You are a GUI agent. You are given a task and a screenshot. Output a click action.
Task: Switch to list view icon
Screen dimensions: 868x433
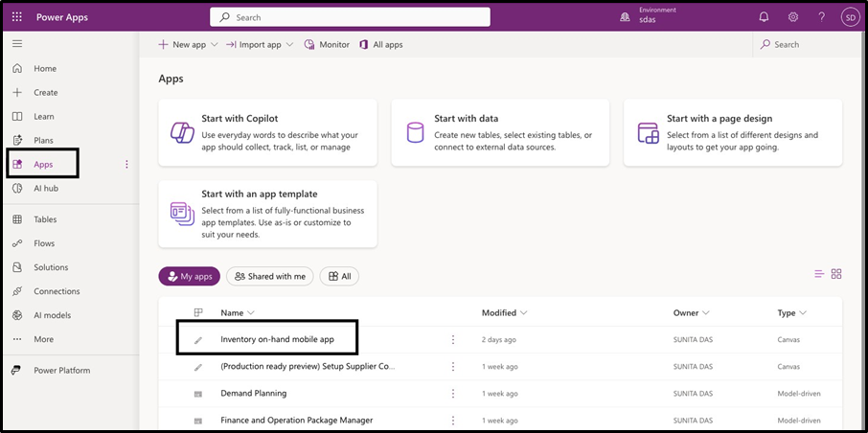[819, 274]
